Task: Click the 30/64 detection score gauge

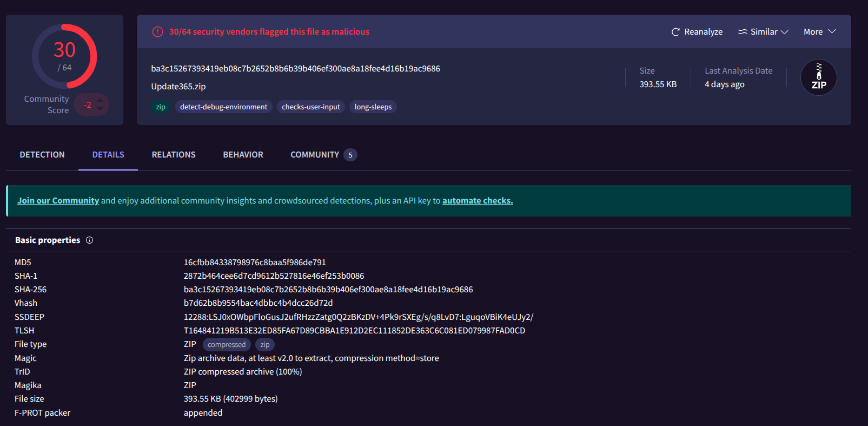Action: click(x=64, y=56)
